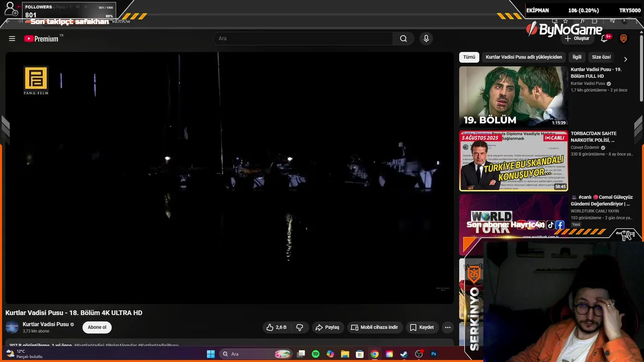
Task: Show more filter chips with right arrow
Action: (x=625, y=59)
